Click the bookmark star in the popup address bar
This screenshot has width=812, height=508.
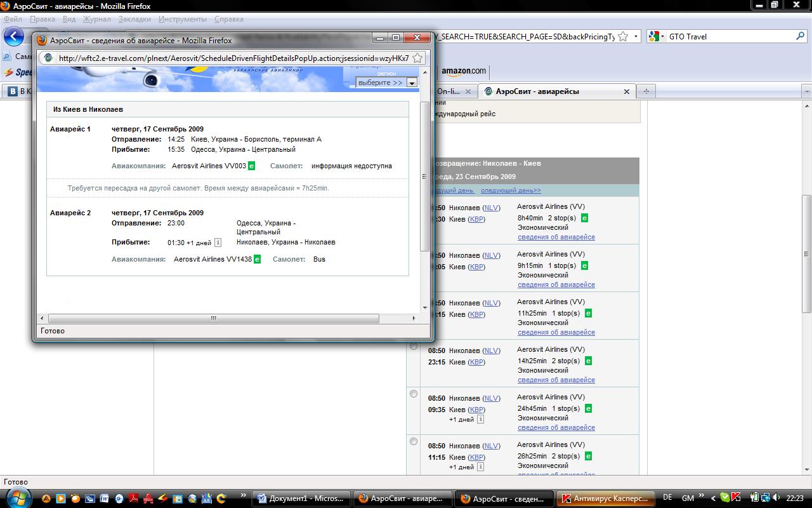click(417, 58)
